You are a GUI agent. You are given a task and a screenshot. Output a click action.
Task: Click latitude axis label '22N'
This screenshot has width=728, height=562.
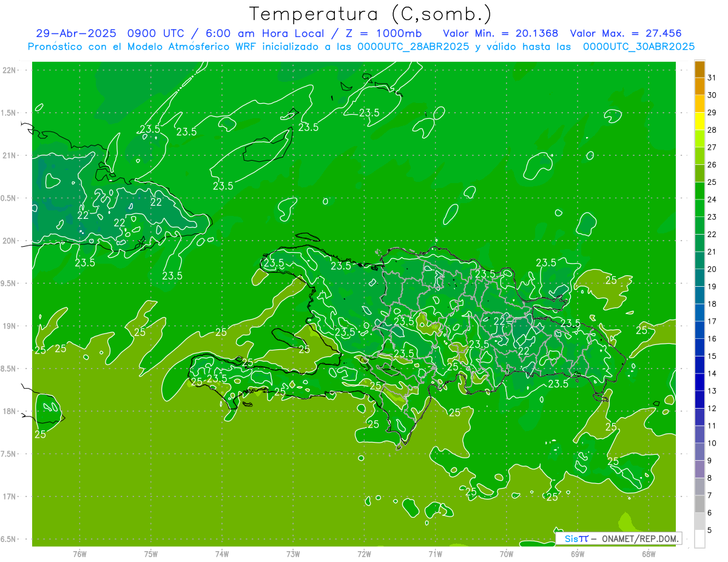(9, 70)
